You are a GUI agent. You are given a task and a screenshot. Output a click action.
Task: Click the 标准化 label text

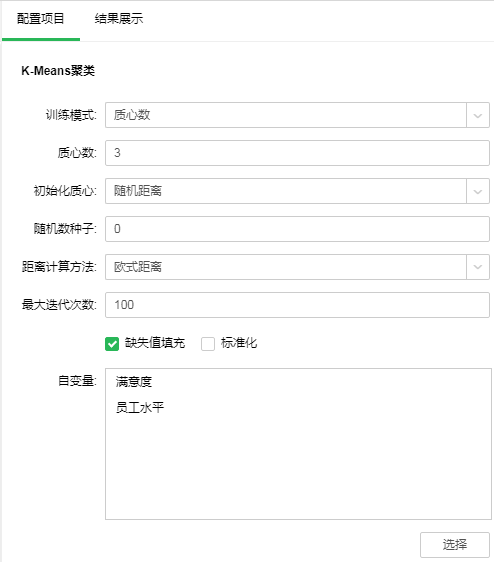pyautogui.click(x=239, y=343)
